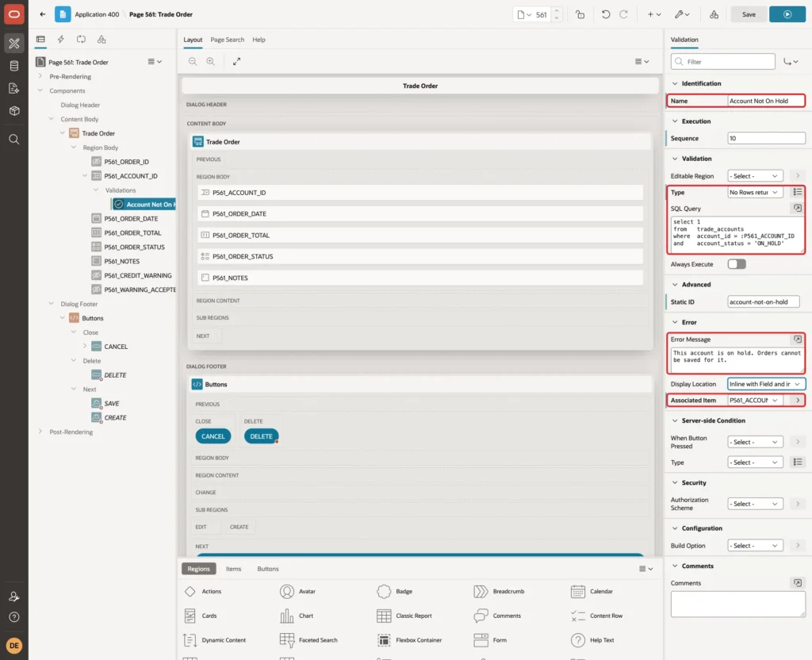This screenshot has width=812, height=660.
Task: Click the page lock icon in toolbar
Action: [580, 14]
